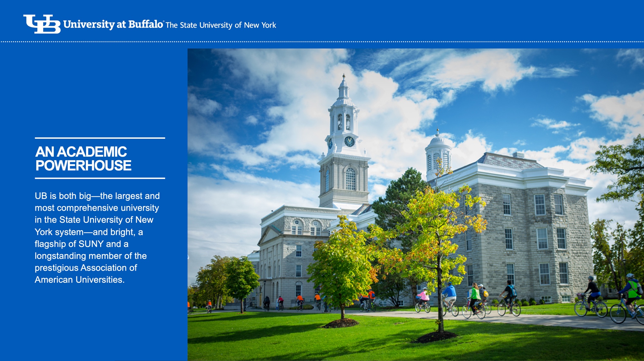Viewport: 644px width, 361px height.
Task: Click the clock face on the tower
Action: (349, 141)
